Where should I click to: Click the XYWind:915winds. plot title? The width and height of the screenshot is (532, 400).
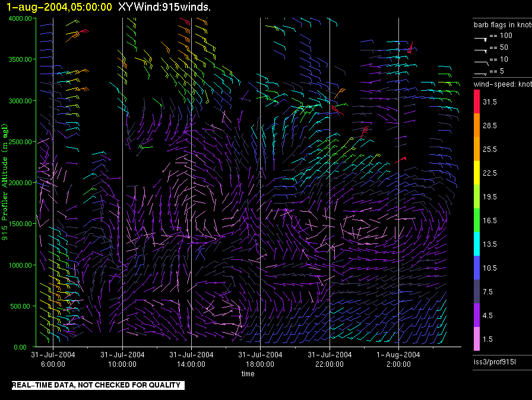click(x=164, y=7)
